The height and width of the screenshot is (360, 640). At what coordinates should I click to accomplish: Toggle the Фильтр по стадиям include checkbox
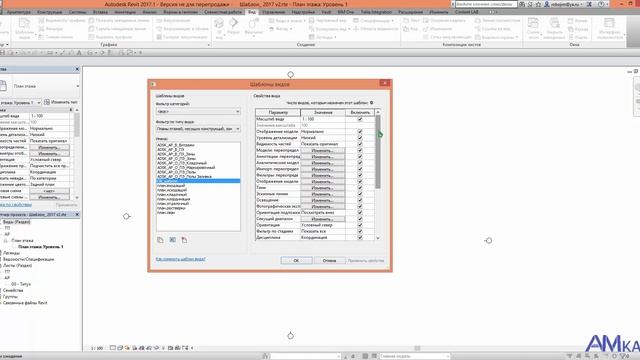(360, 231)
